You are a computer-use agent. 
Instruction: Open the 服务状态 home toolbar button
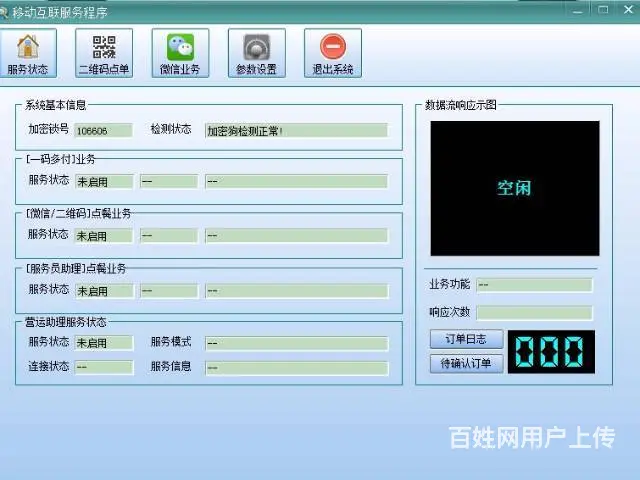[x=28, y=53]
